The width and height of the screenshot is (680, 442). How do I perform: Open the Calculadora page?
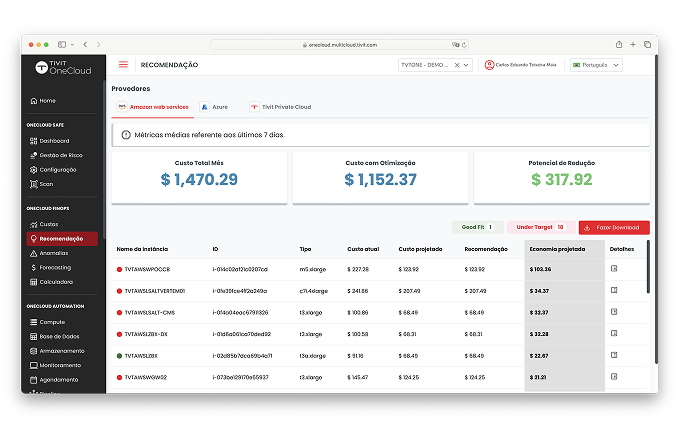point(57,281)
